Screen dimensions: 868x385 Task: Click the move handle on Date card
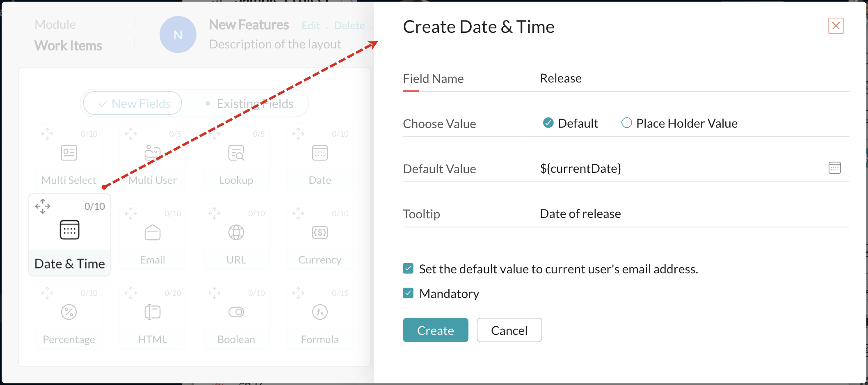pos(298,133)
